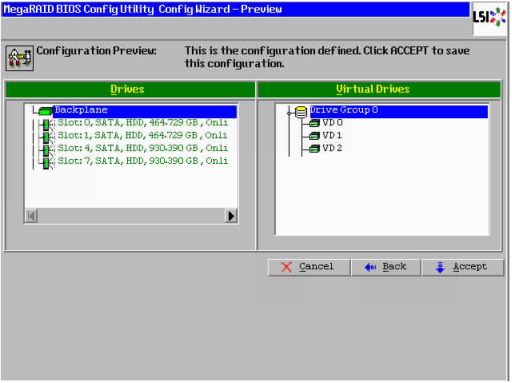Click the VD 2 virtual drive icon
The width and height of the screenshot is (512, 383).
(314, 149)
